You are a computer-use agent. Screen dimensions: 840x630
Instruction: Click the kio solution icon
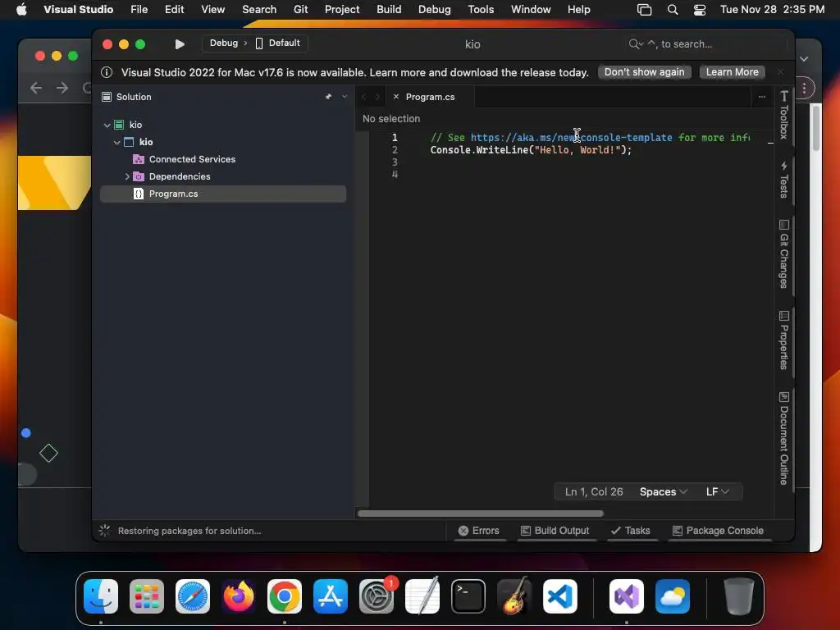[x=119, y=125]
